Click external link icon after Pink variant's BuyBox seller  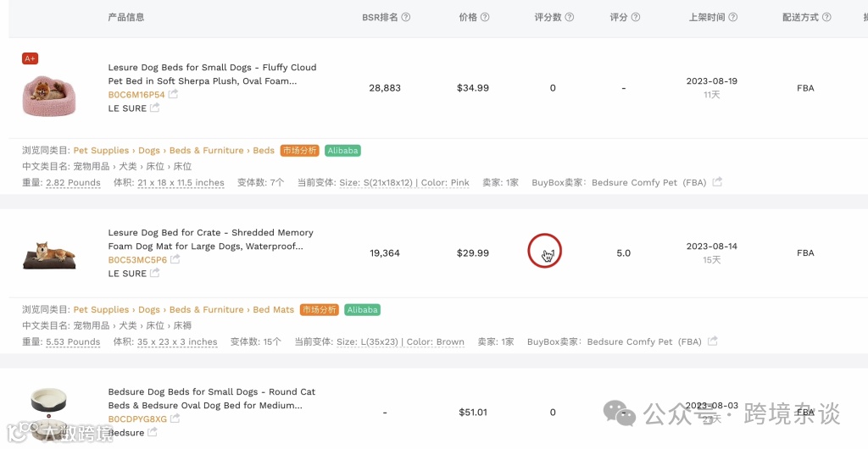(x=717, y=182)
